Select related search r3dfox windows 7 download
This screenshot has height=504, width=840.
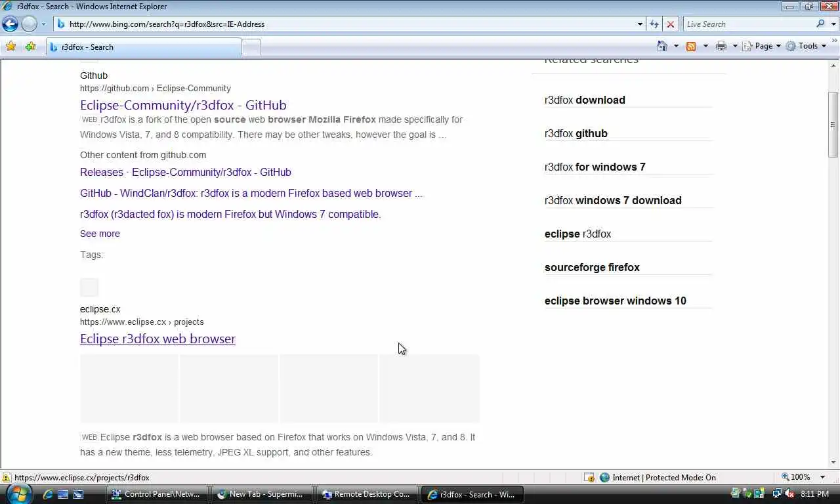(613, 200)
